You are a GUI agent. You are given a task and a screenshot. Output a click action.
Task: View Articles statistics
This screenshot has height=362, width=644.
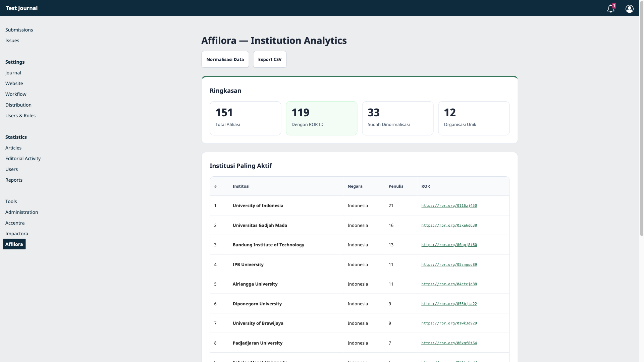pos(13,148)
